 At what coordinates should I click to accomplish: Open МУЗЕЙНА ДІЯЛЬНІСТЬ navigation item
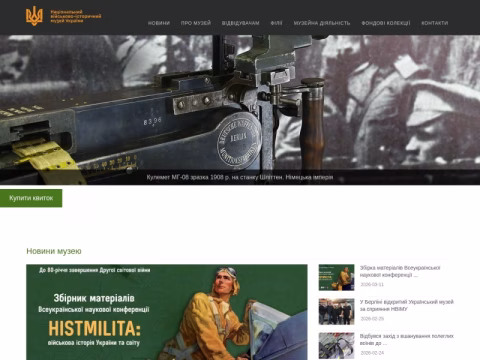322,23
